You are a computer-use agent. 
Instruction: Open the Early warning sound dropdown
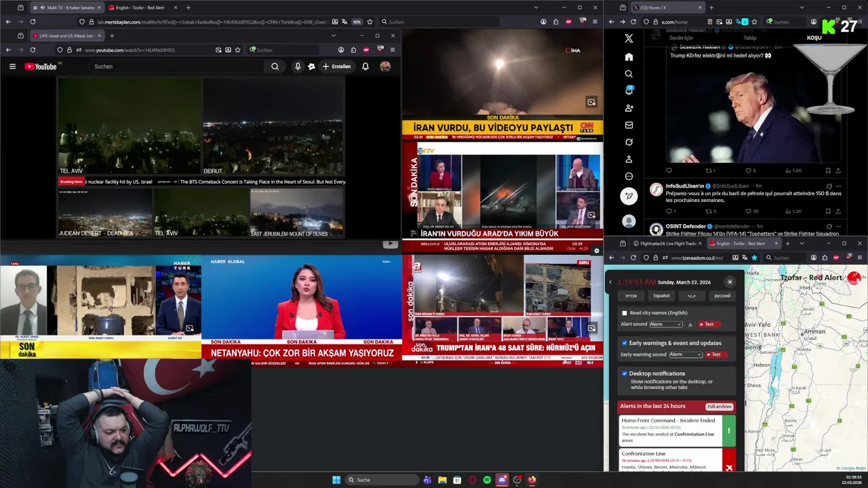coord(686,354)
